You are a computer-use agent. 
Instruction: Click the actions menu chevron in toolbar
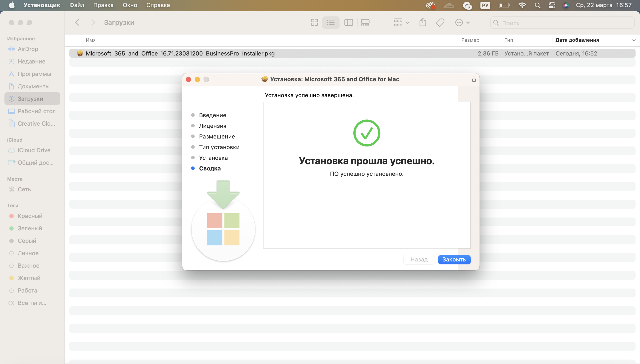[x=468, y=22]
